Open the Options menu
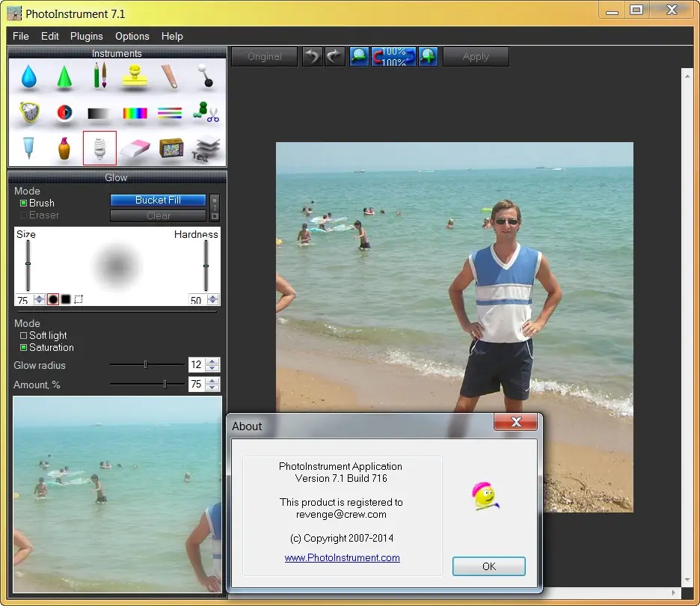Image resolution: width=700 pixels, height=606 pixels. 132,36
